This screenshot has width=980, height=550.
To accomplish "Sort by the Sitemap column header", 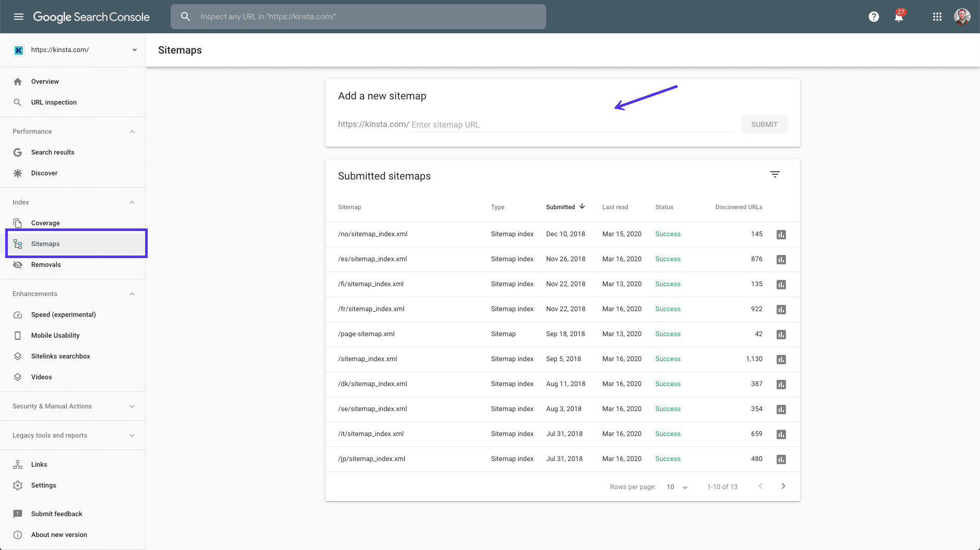I will pyautogui.click(x=350, y=207).
